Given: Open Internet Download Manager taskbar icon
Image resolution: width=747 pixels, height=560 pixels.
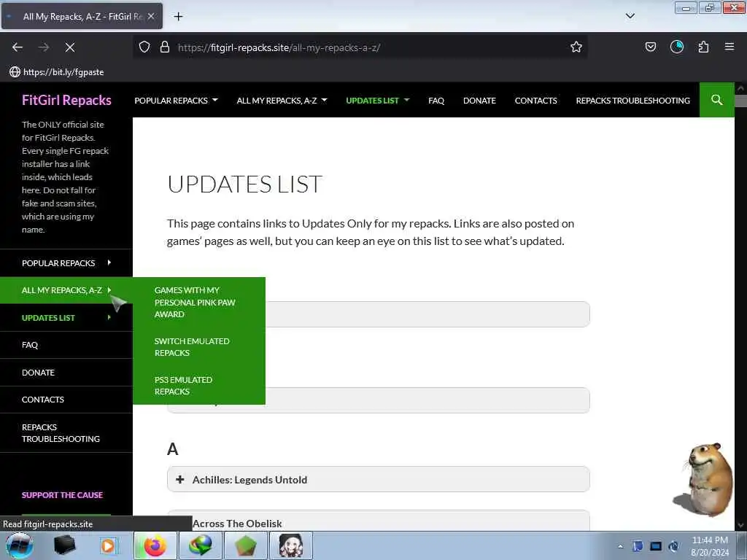Looking at the screenshot, I should (x=200, y=545).
